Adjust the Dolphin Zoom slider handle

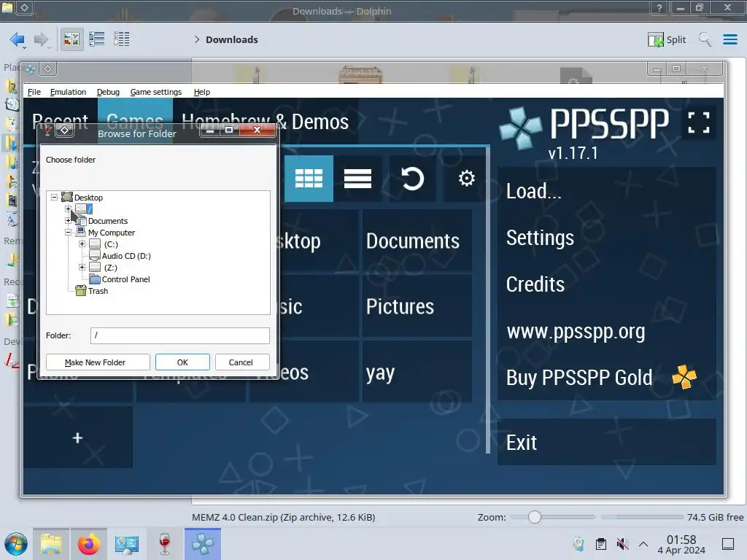[535, 517]
